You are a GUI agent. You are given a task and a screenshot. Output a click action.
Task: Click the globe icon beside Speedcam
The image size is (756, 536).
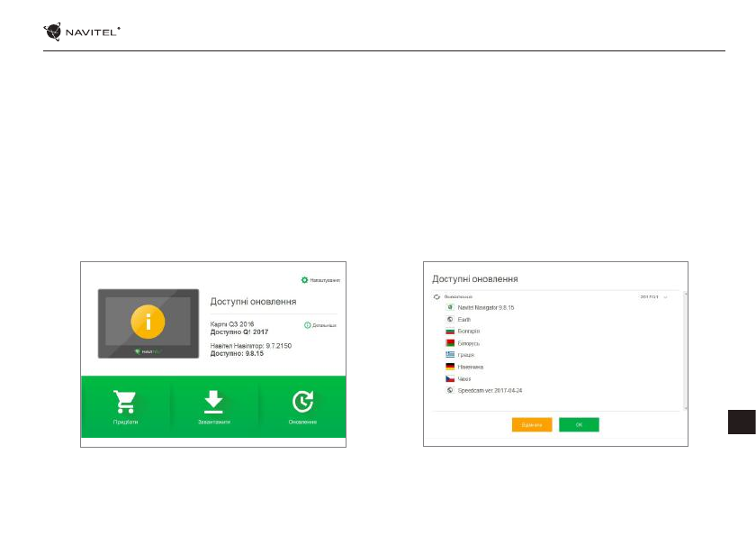click(450, 390)
